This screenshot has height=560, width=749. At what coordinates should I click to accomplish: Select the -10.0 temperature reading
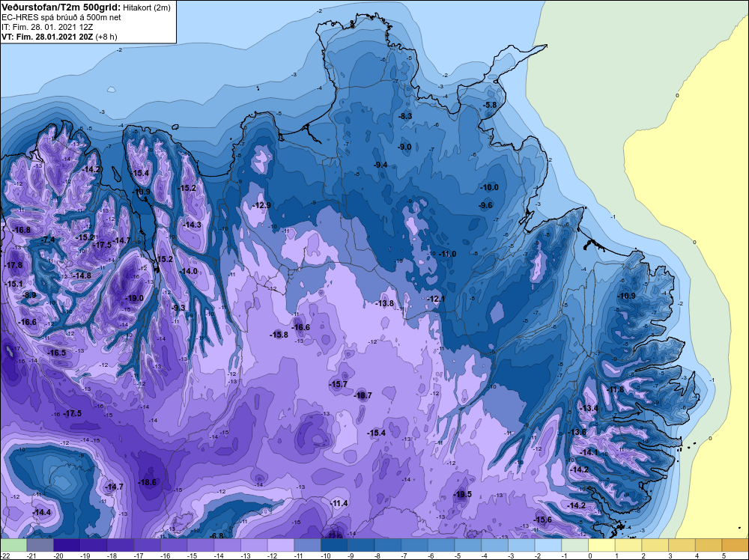point(489,187)
